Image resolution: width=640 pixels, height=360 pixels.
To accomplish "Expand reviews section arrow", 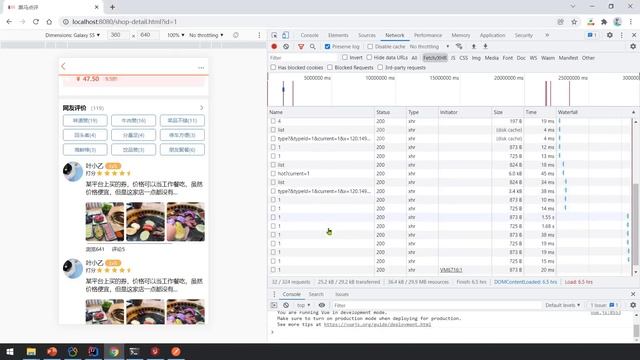I will pyautogui.click(x=201, y=108).
